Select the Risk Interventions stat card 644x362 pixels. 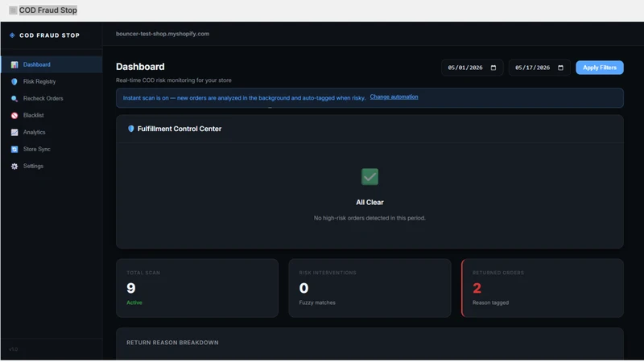369,288
